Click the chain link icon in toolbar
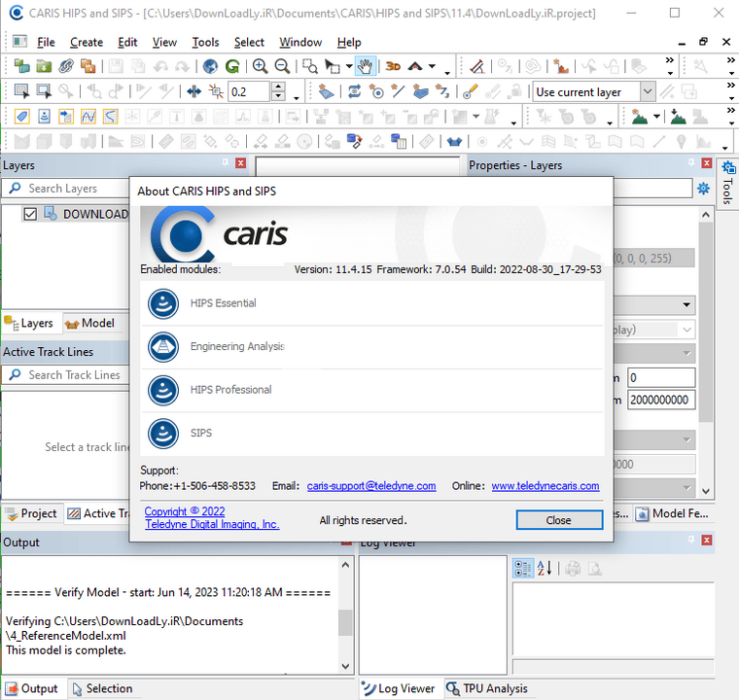This screenshot has width=739, height=700. coord(66,66)
